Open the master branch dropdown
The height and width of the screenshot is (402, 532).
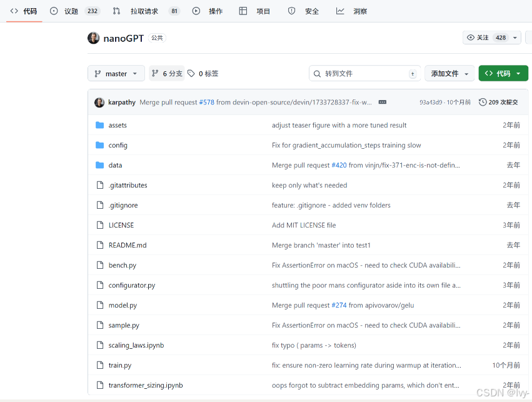[116, 73]
